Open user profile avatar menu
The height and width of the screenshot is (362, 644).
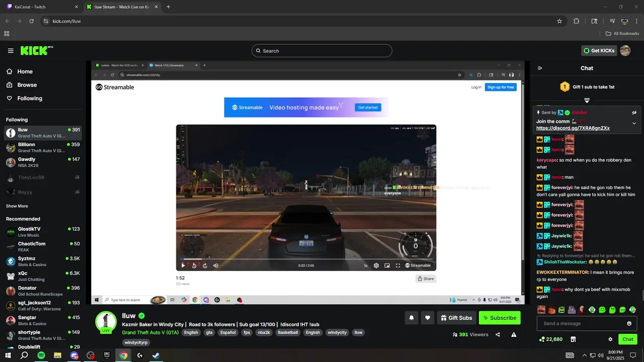click(625, 51)
